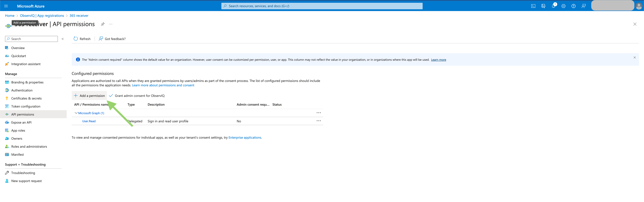The height and width of the screenshot is (202, 644).
Task: Open help using the question mark icon
Action: 573,6
